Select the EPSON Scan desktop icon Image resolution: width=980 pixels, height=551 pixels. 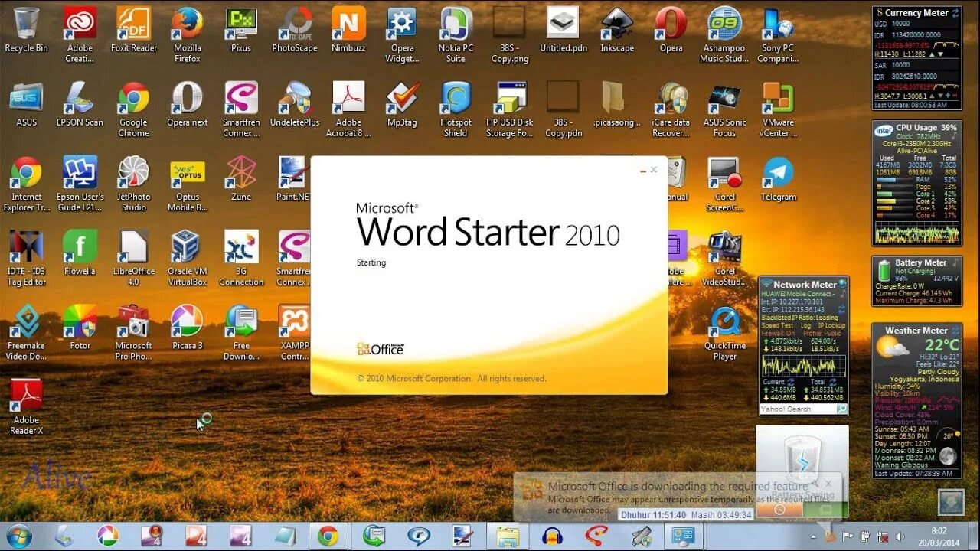tap(80, 105)
